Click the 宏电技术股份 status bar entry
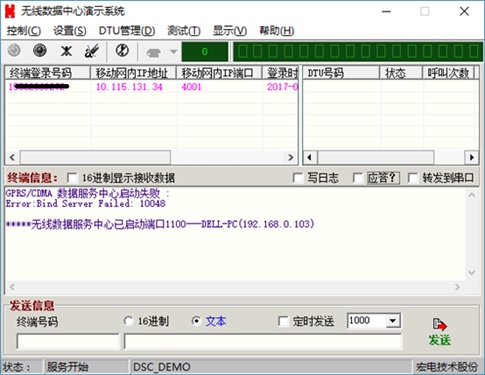This screenshot has width=485, height=375. [447, 367]
